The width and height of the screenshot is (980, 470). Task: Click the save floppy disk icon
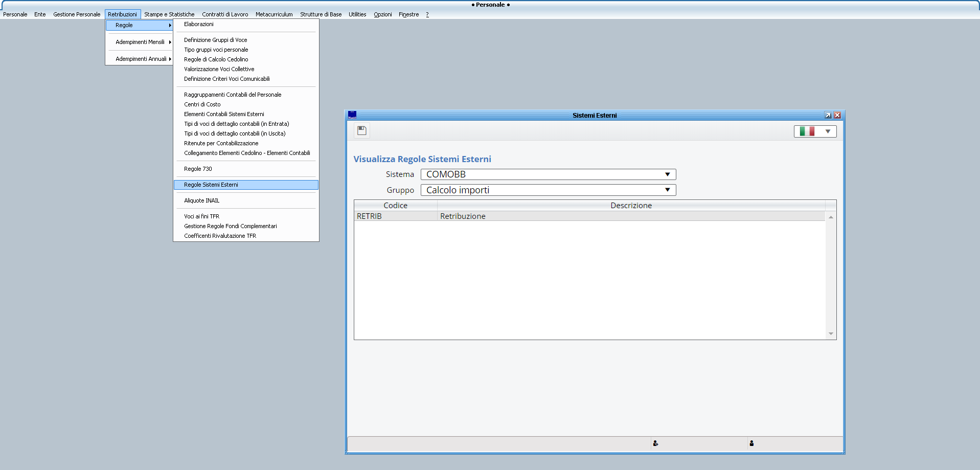(x=361, y=130)
